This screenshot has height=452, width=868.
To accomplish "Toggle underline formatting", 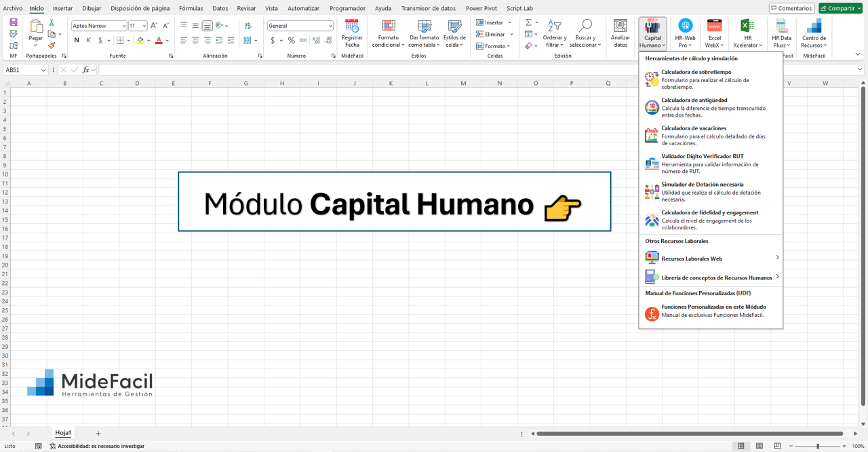I will (x=99, y=40).
